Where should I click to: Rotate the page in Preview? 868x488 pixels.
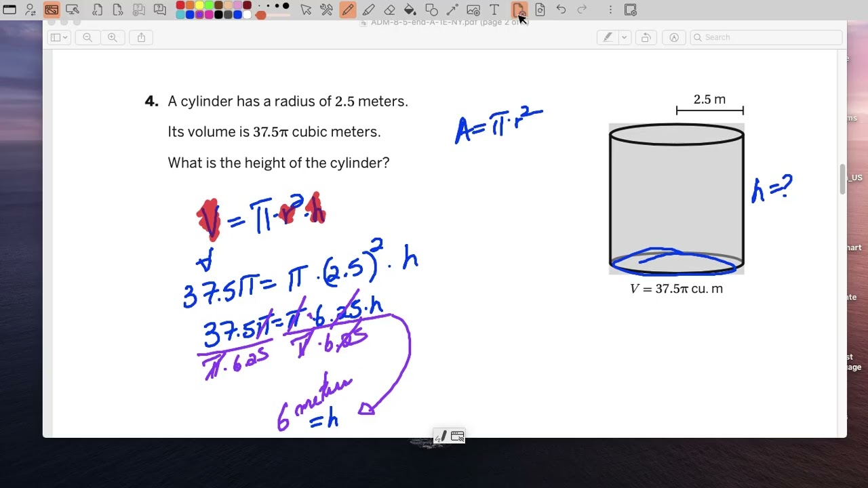tap(646, 37)
